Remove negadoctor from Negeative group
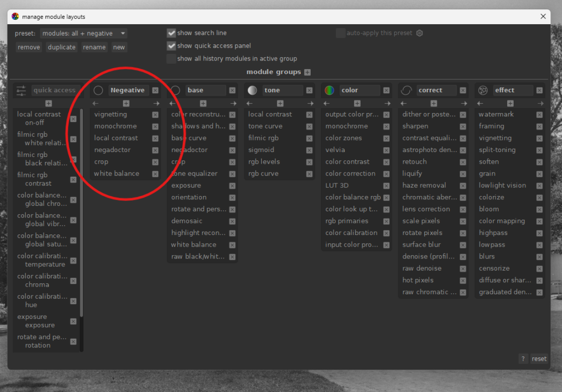This screenshot has height=392, width=562. point(155,150)
